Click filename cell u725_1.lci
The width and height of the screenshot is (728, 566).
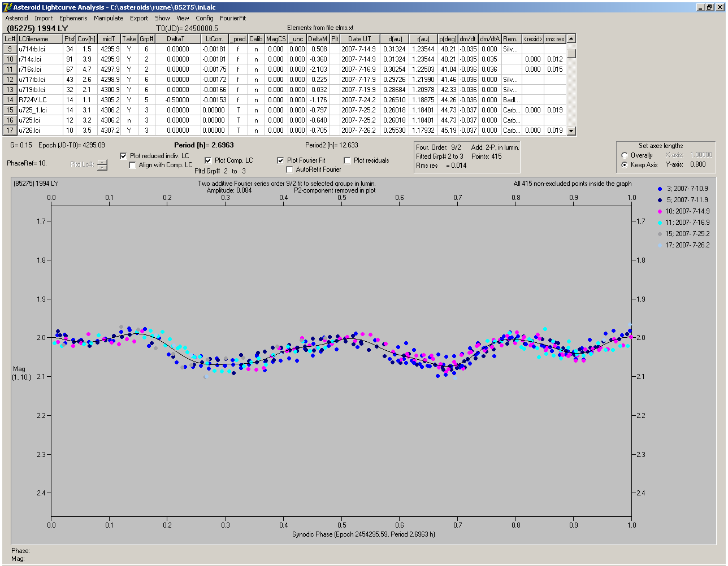pyautogui.click(x=40, y=110)
